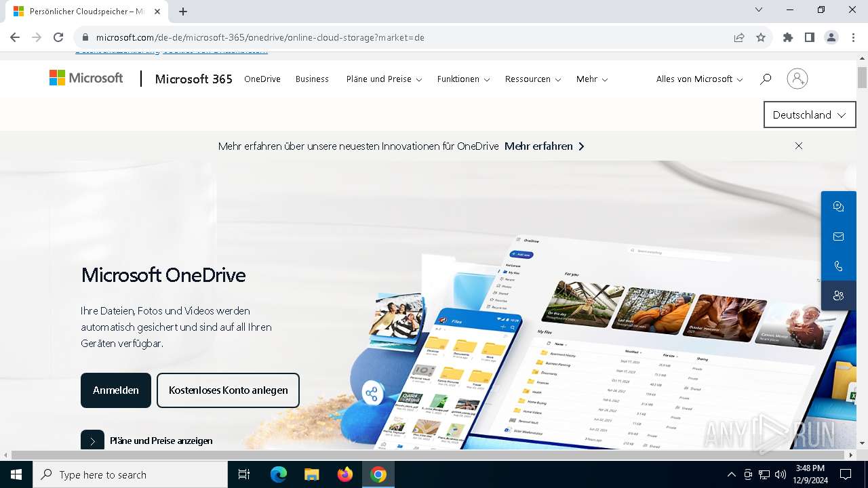The height and width of the screenshot is (488, 868).
Task: Click the horizontal page scrollbar
Action: click(429, 455)
